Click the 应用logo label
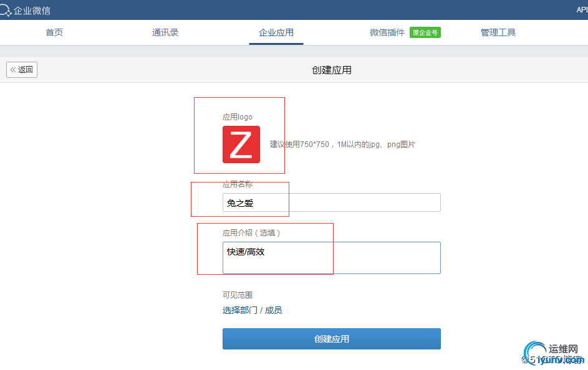Image resolution: width=588 pixels, height=370 pixels. [x=237, y=116]
